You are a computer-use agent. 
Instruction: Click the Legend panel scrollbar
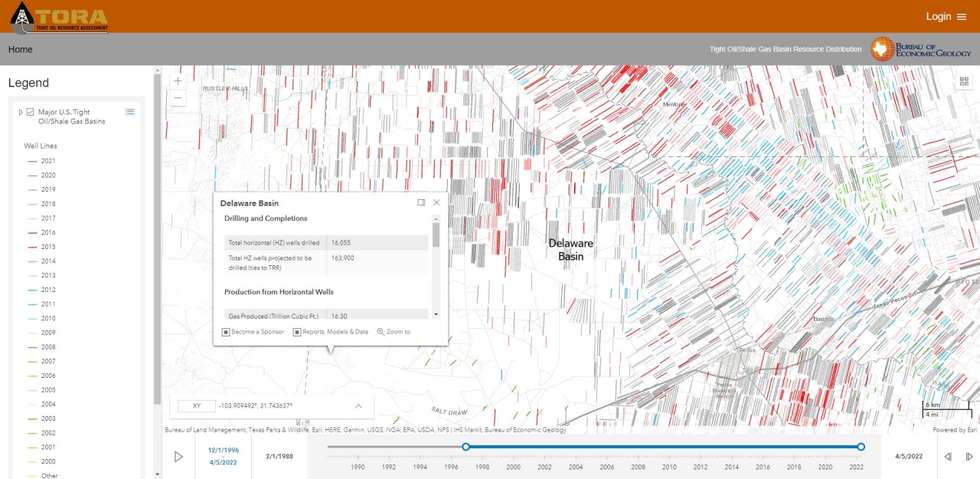coord(158,238)
